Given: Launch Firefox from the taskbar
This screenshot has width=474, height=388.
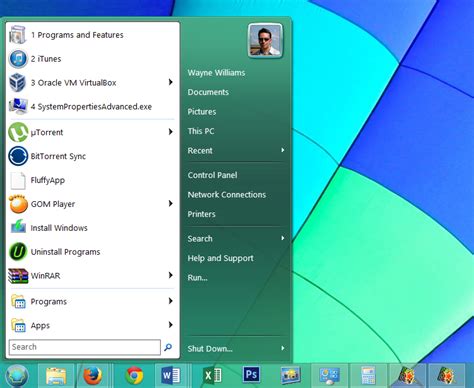Looking at the screenshot, I should (93, 376).
